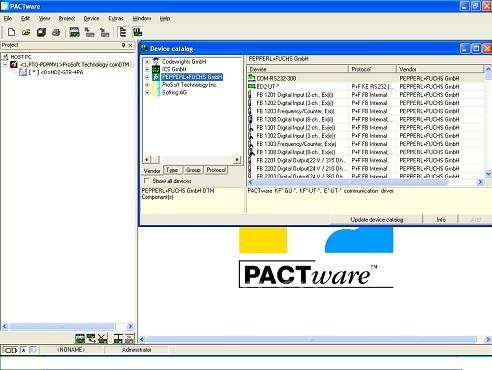Open the View menu
This screenshot has width=492, height=370.
(44, 18)
